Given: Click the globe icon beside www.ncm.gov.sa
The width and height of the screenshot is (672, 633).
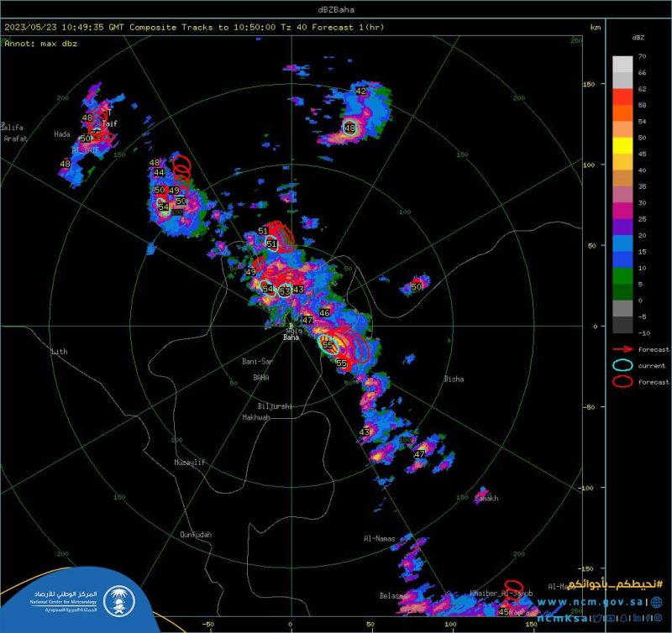Looking at the screenshot, I should coord(656,602).
